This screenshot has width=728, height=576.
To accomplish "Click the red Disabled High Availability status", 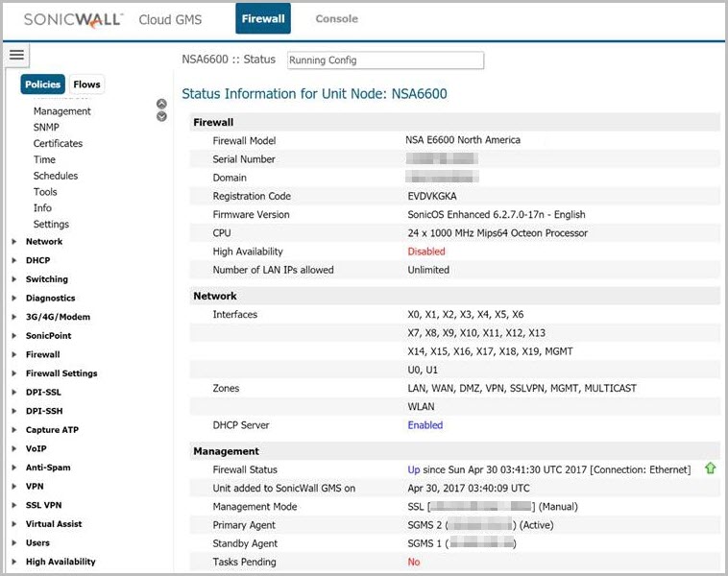I will coord(426,252).
